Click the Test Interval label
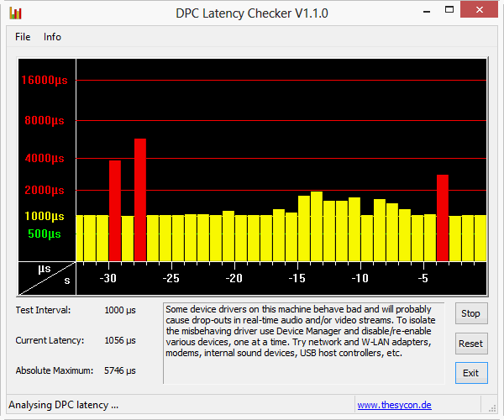504x420 pixels. [x=43, y=311]
